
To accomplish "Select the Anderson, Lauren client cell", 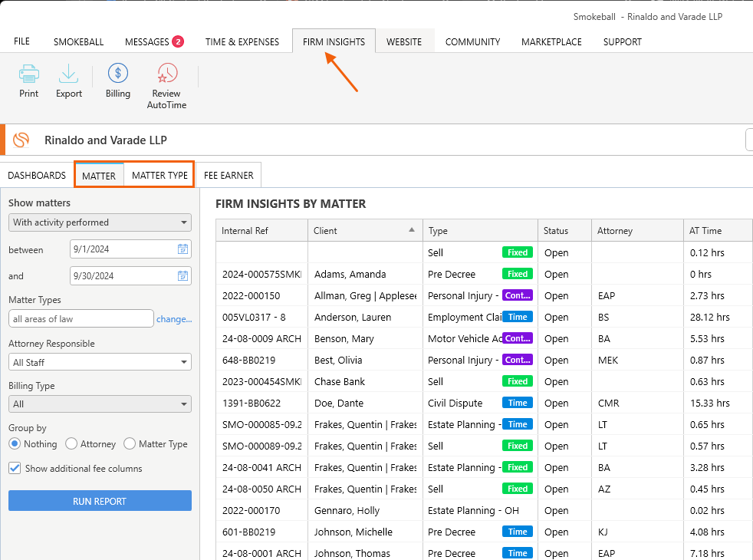I will tap(365, 317).
